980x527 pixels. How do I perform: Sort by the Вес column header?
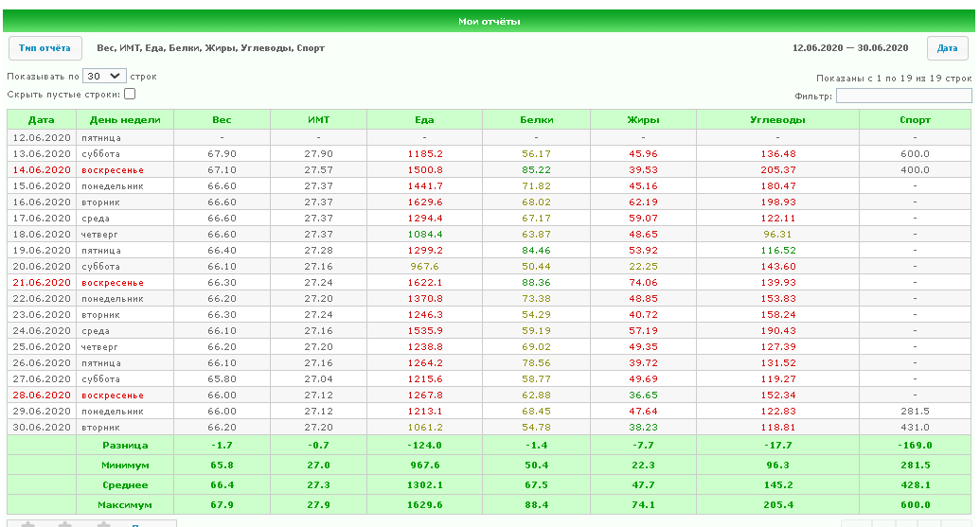[x=222, y=120]
